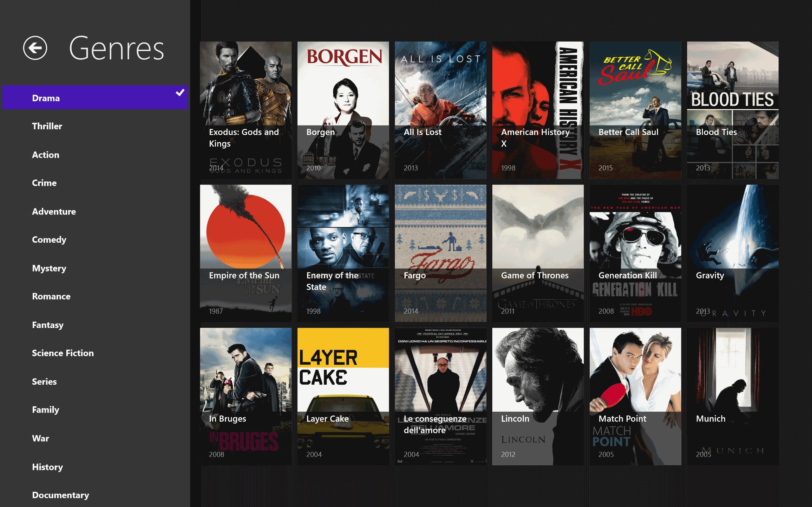Viewport: 812px width, 507px height.
Task: Open the Borgen series tile
Action: point(343,110)
